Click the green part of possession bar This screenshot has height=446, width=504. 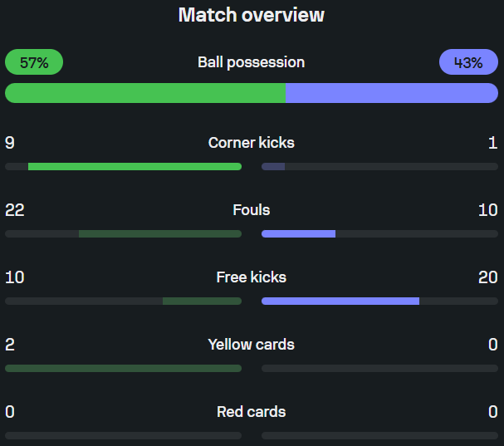click(145, 93)
